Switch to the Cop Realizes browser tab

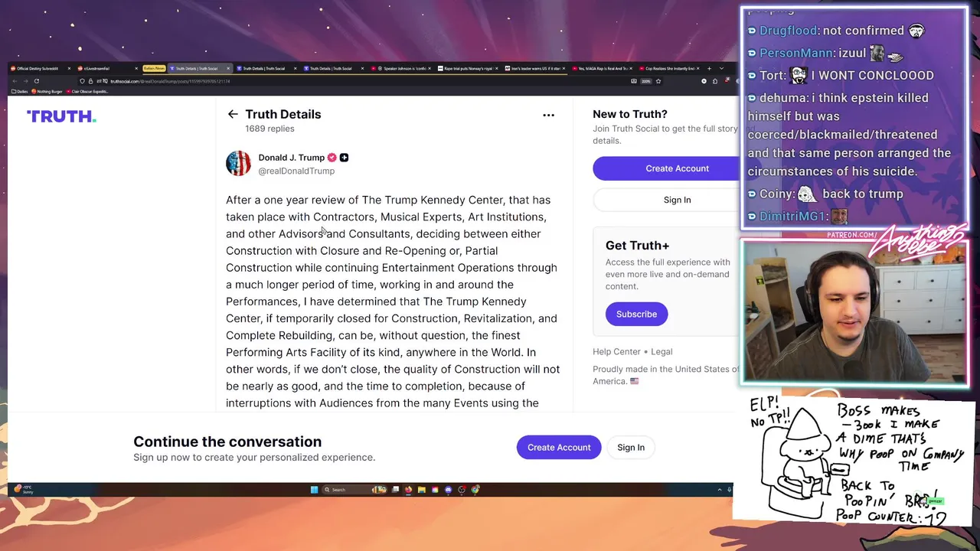670,69
